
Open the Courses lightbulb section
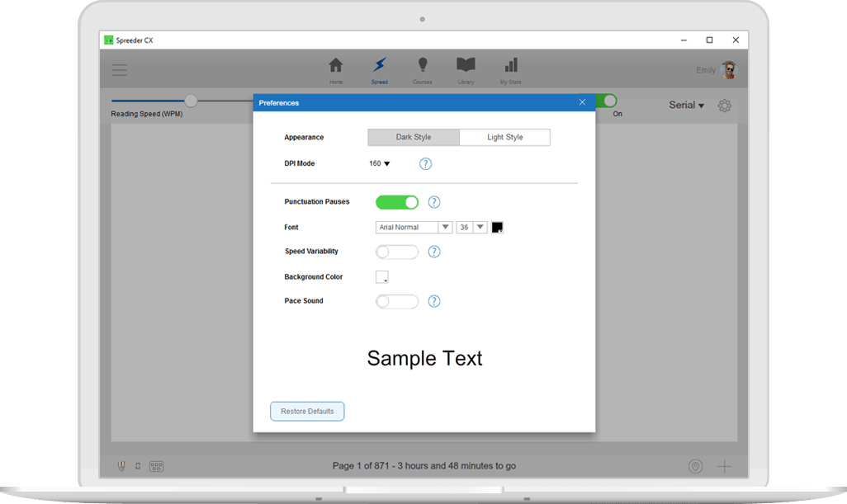423,69
